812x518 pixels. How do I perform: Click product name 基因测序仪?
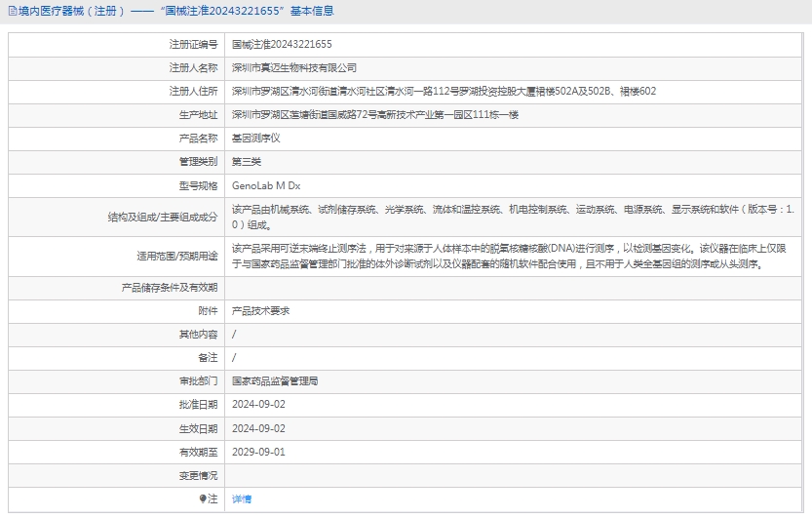pos(255,139)
